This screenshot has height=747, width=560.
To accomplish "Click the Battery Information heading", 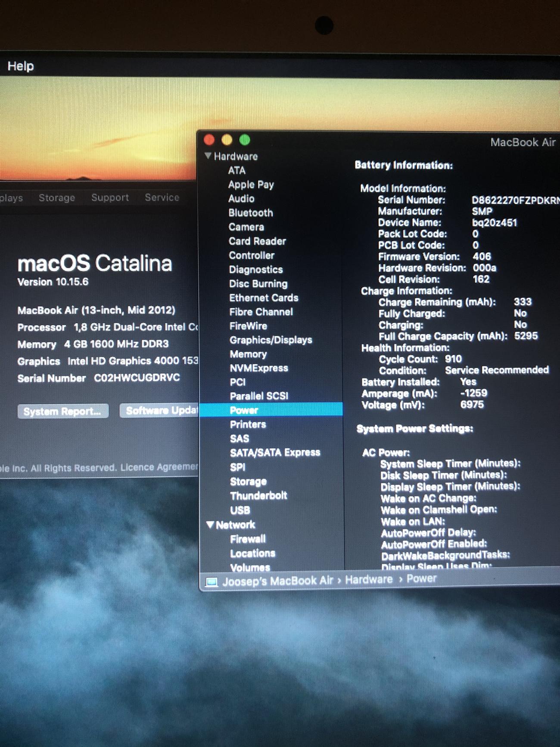I will 404,165.
